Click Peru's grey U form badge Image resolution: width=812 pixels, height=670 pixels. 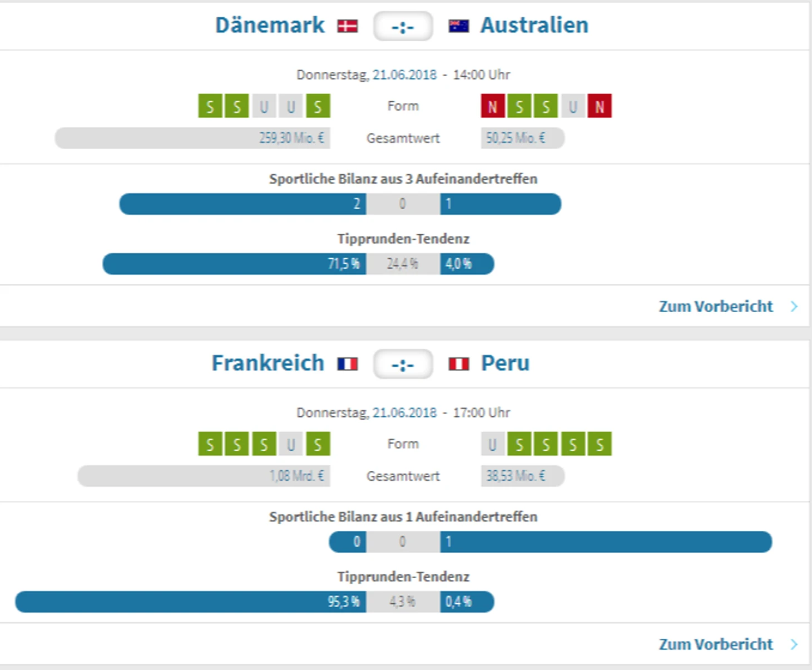[x=493, y=444]
